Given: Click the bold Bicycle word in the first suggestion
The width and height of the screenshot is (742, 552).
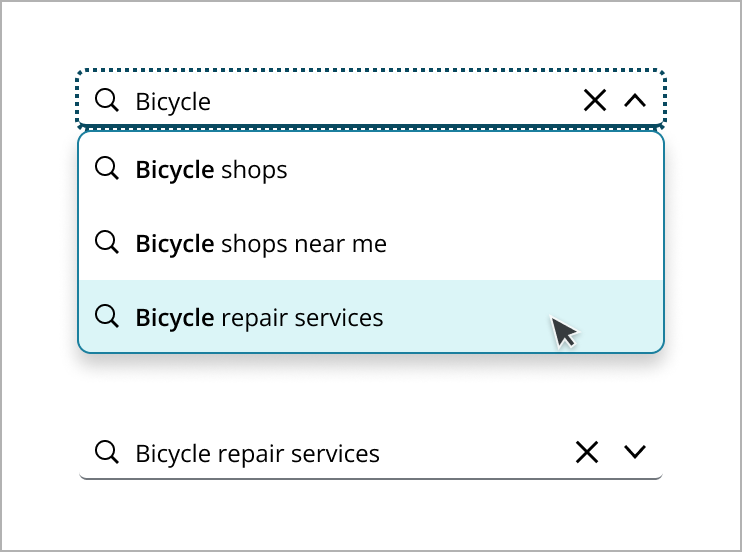Looking at the screenshot, I should click(x=174, y=170).
